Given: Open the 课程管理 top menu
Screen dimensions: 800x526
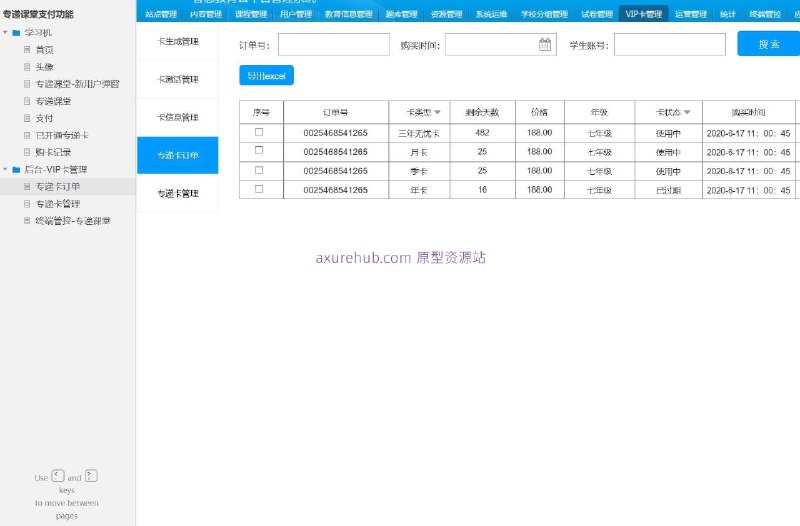Looking at the screenshot, I should (x=251, y=14).
